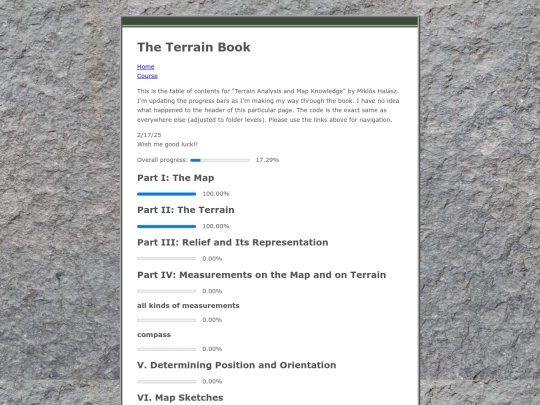The image size is (540, 405).
Task: Click the compass subheading
Action: [154, 335]
